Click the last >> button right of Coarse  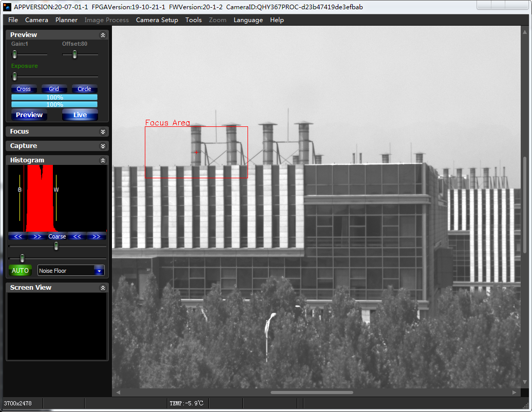click(97, 236)
